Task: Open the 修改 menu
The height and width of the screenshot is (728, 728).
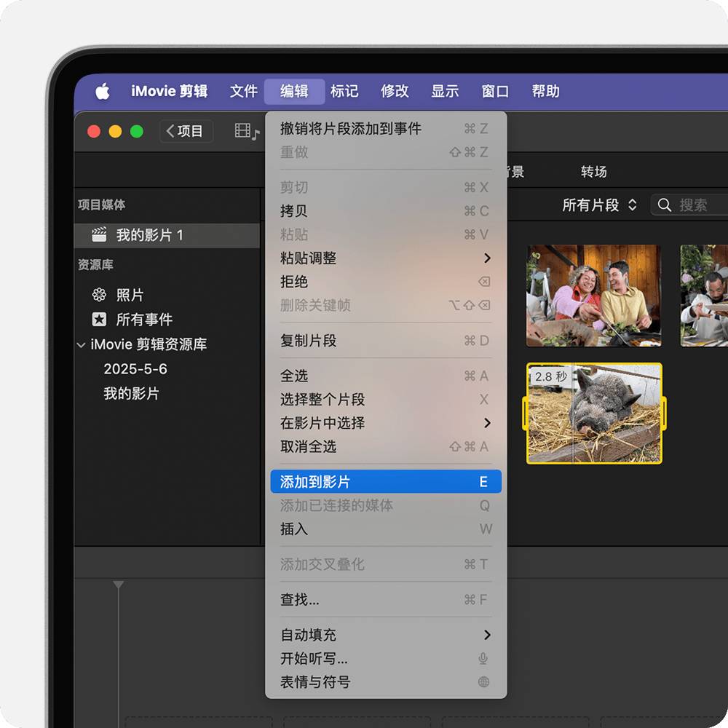Action: pyautogui.click(x=395, y=91)
